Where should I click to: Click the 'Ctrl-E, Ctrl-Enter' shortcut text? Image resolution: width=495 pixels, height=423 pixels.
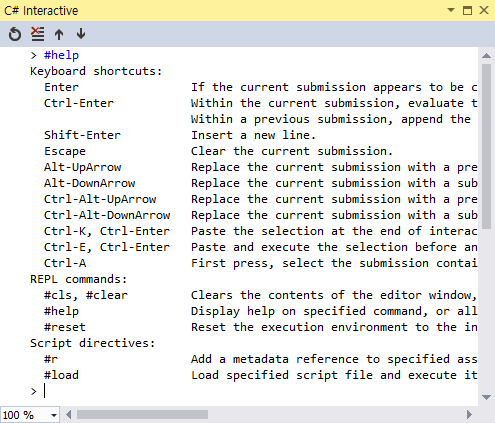(107, 247)
